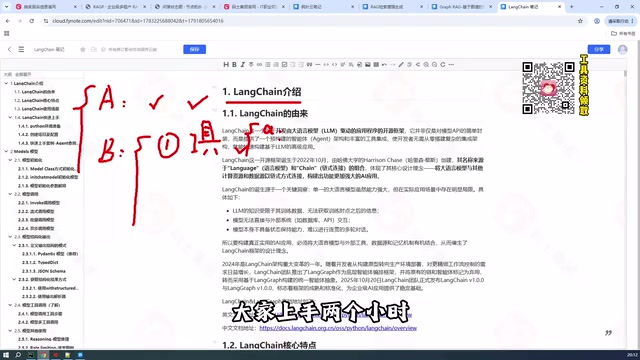Collapse outline section 2.3.1
Viewport: 640px width, 360px height.
14,245
